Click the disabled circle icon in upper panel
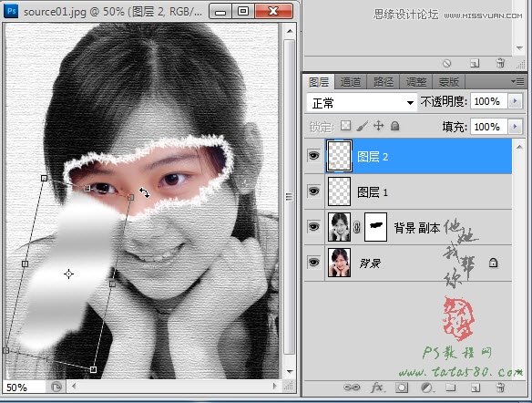532x403 pixels. (x=447, y=64)
